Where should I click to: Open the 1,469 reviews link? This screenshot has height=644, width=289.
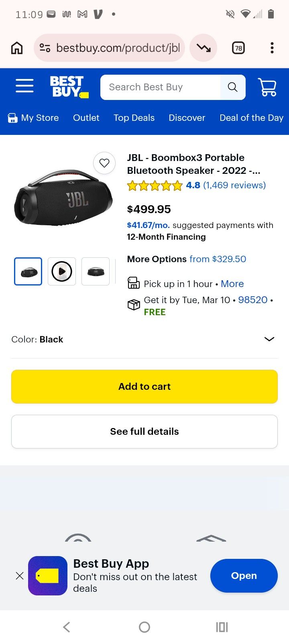(234, 185)
